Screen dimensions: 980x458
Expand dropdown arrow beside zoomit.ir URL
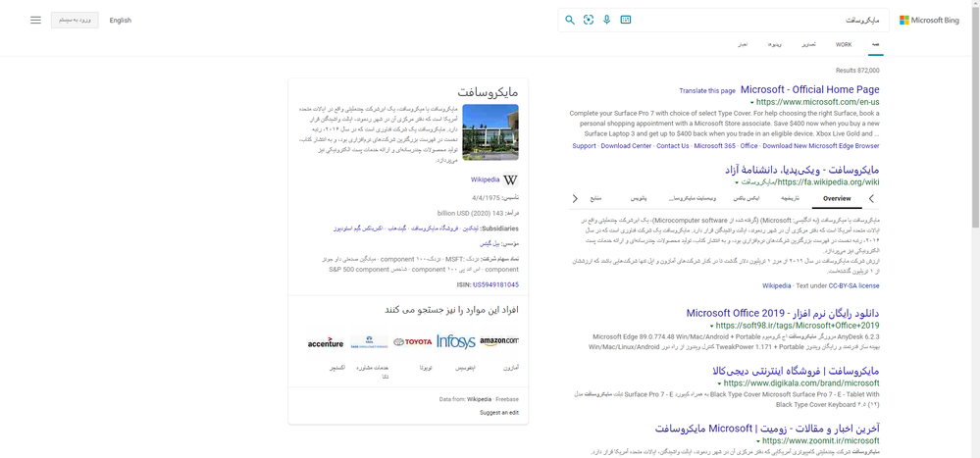point(758,441)
